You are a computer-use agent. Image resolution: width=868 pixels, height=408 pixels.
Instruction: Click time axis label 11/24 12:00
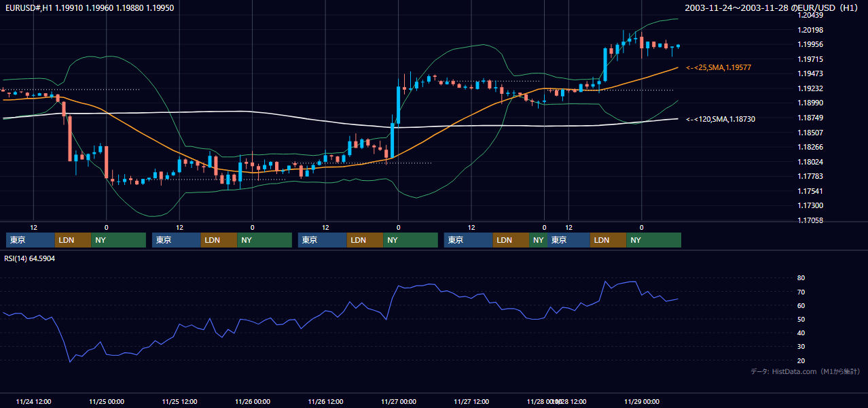[33, 401]
